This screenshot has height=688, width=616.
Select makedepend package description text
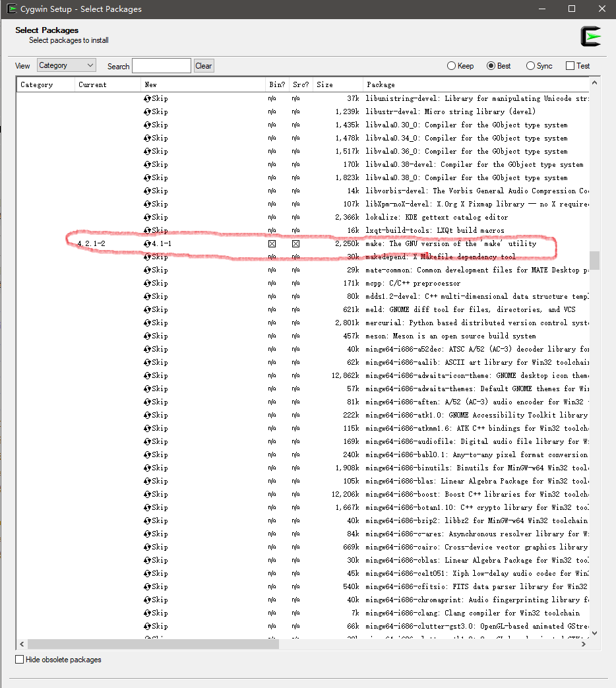tap(441, 257)
